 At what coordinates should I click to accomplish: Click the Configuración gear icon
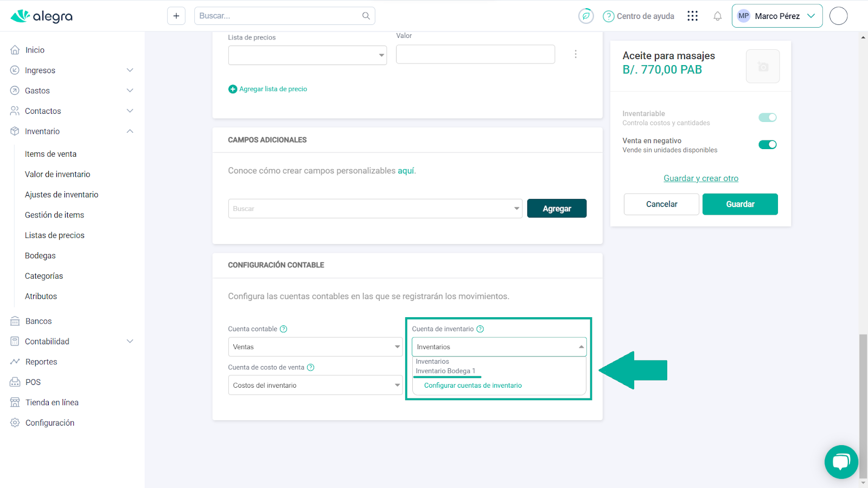(15, 422)
